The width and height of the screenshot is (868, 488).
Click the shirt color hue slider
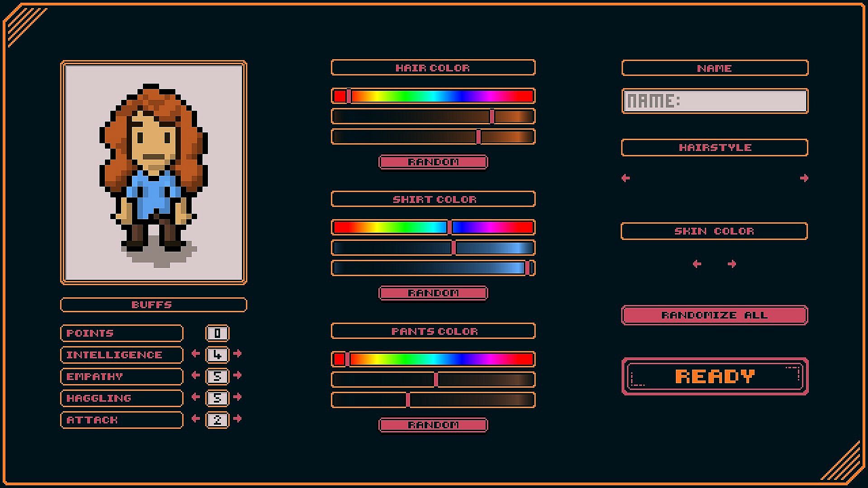433,227
